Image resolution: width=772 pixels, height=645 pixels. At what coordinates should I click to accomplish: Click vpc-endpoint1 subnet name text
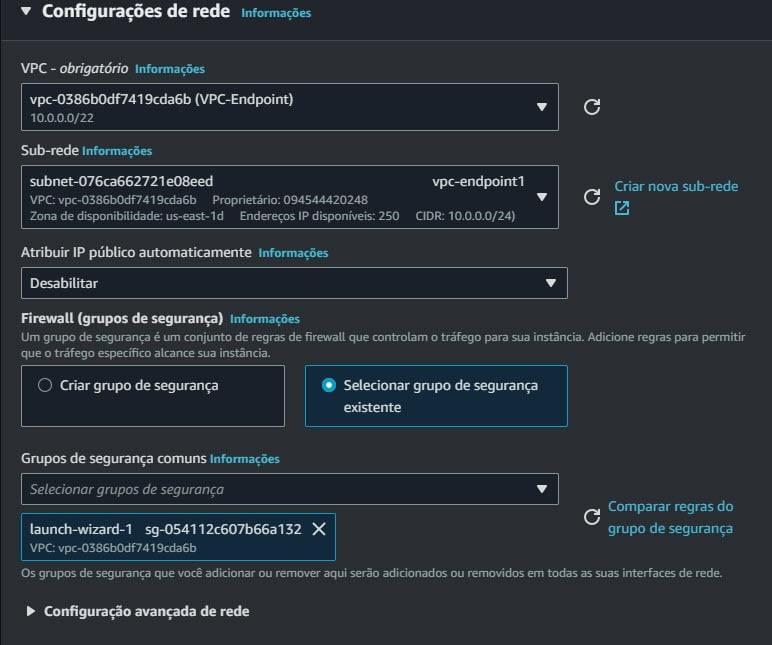478,182
